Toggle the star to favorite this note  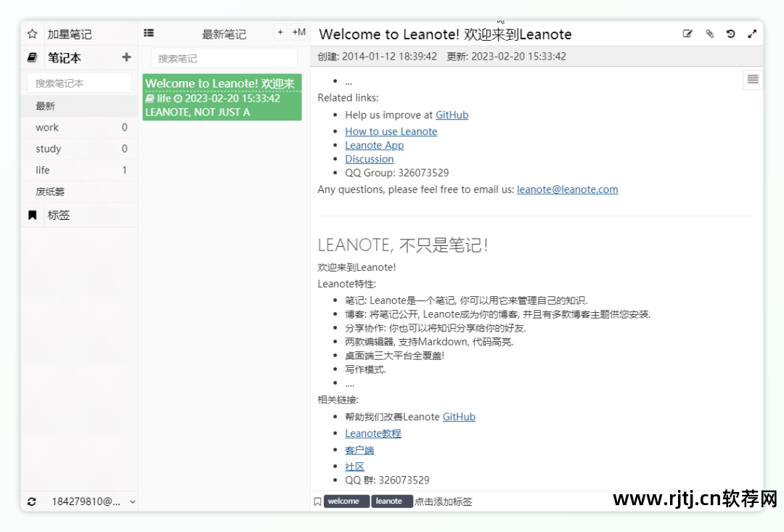(31, 33)
